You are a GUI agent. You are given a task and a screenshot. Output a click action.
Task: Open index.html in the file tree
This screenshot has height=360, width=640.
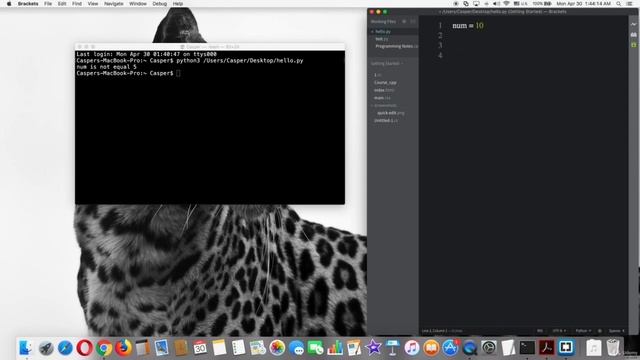pyautogui.click(x=384, y=90)
